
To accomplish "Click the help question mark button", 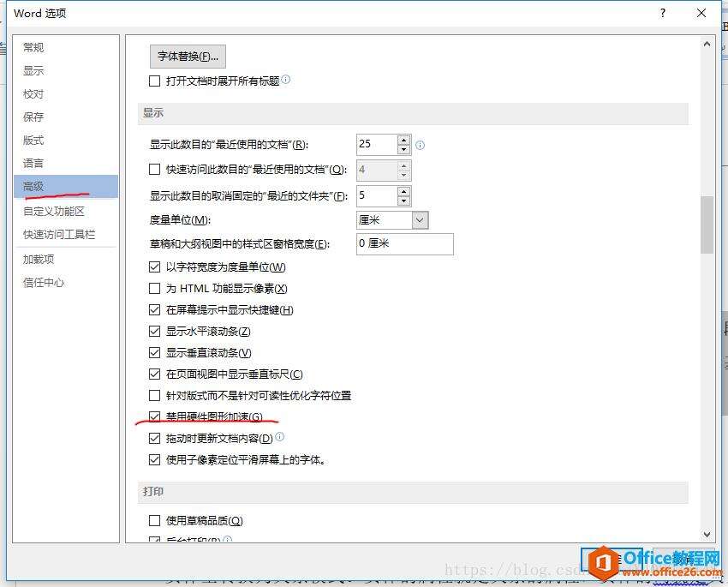I will (x=663, y=13).
